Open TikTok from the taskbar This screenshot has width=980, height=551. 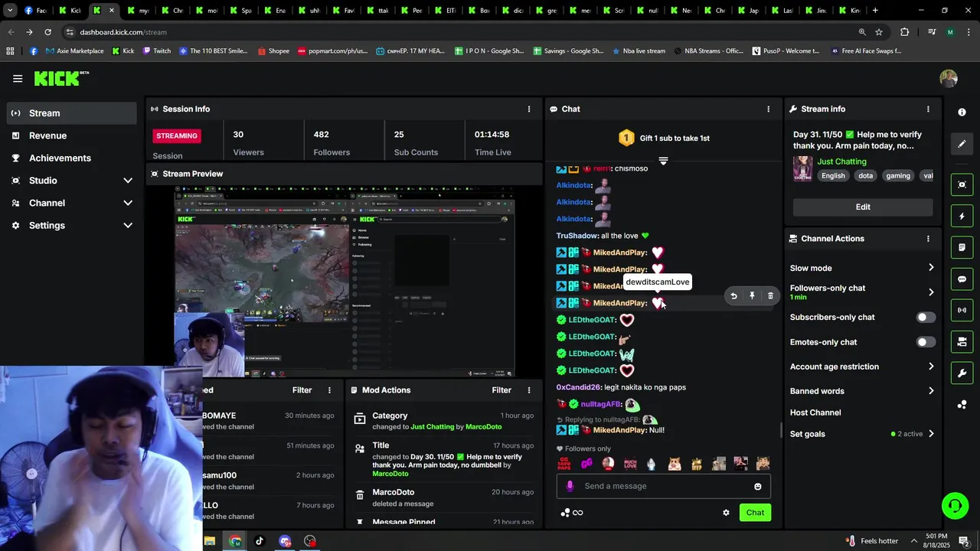260,541
